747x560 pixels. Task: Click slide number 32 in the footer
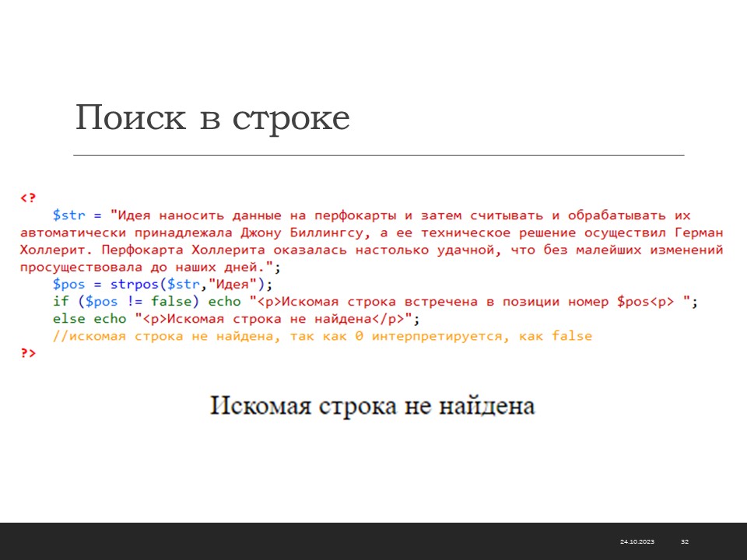point(685,541)
